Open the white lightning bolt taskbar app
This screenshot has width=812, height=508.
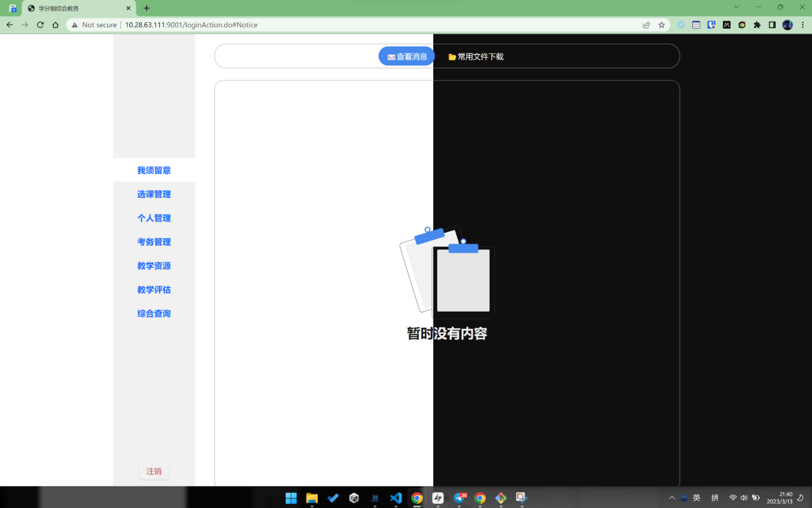coord(438,498)
